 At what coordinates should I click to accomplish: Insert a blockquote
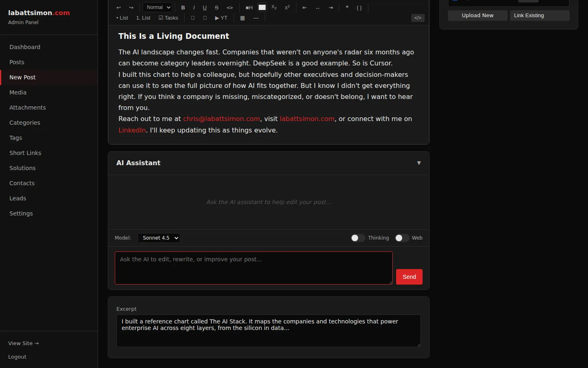click(347, 7)
